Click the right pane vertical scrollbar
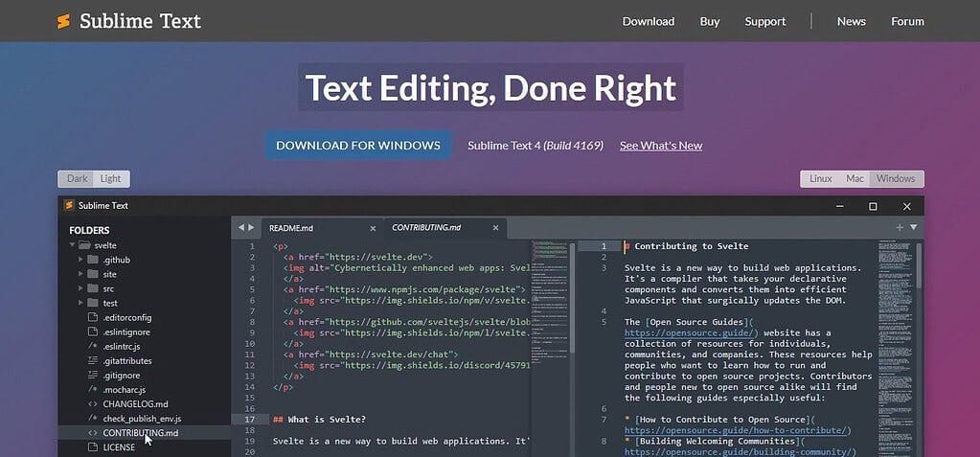Image resolution: width=980 pixels, height=457 pixels. click(919, 265)
